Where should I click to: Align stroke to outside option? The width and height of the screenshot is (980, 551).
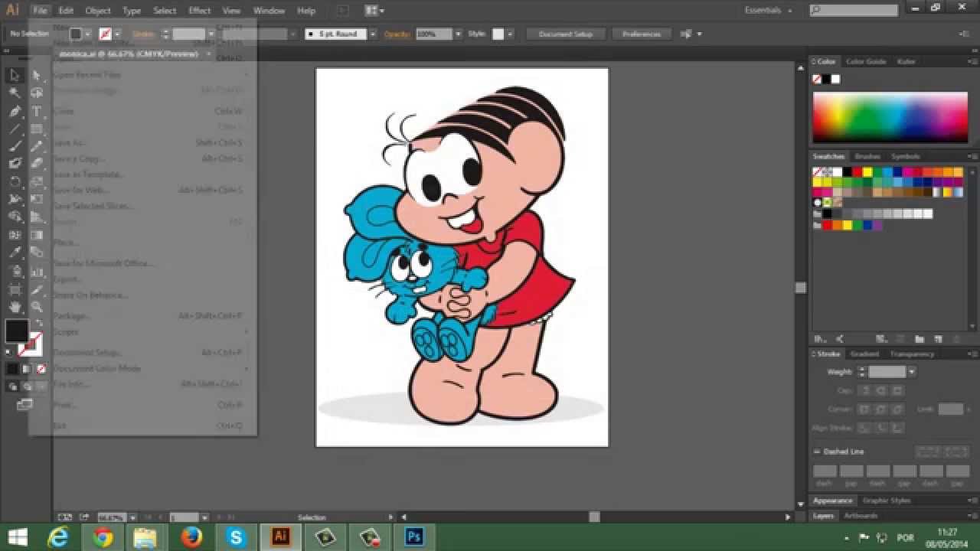point(897,428)
